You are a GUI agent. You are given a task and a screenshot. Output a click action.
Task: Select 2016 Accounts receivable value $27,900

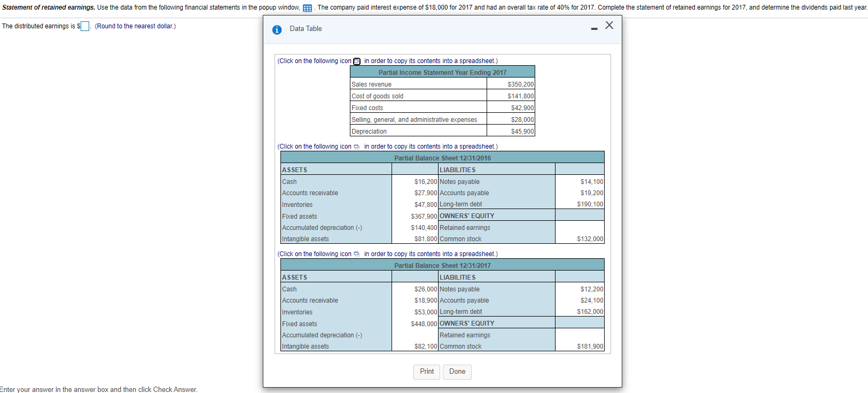click(426, 193)
